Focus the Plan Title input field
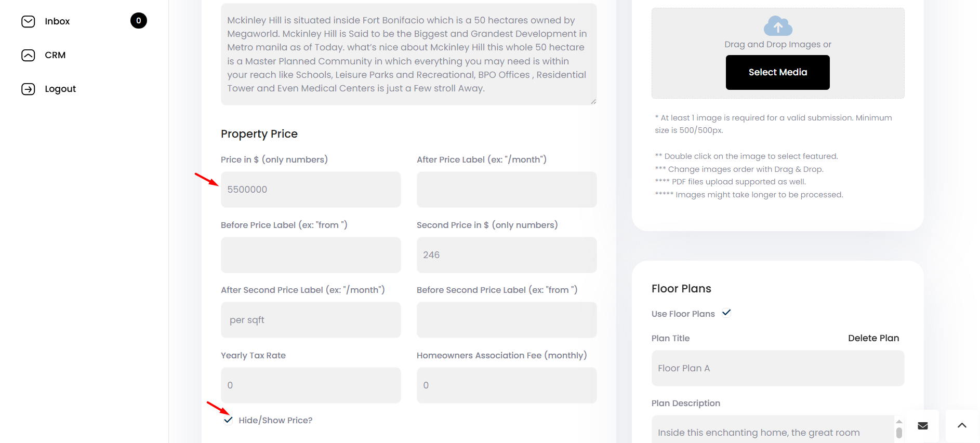The image size is (980, 443). tap(778, 368)
